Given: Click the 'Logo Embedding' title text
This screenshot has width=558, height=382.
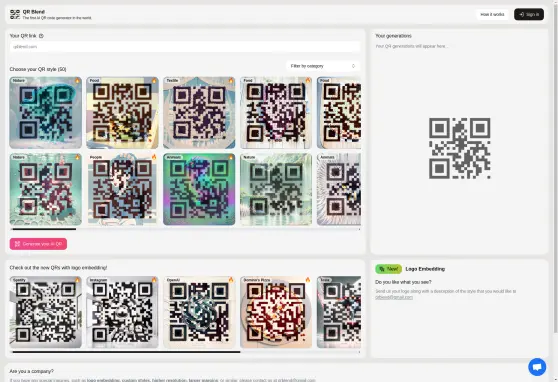Looking at the screenshot, I should click(425, 269).
